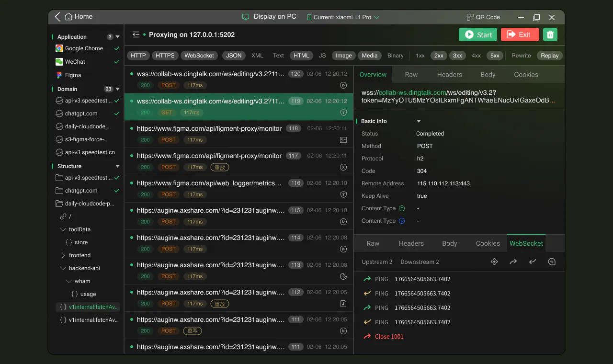Click the Replay filter button
This screenshot has height=364, width=613.
tap(550, 56)
